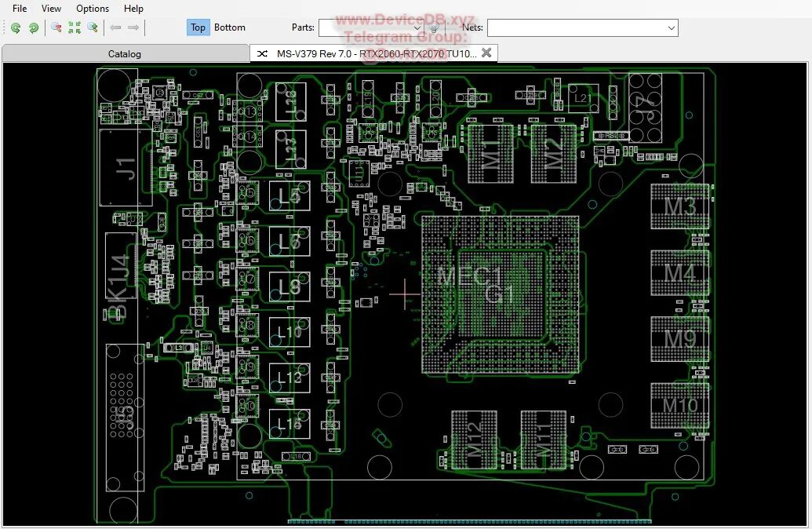This screenshot has width=812, height=529.
Task: Click the zoom out magnifier icon
Action: (56, 27)
